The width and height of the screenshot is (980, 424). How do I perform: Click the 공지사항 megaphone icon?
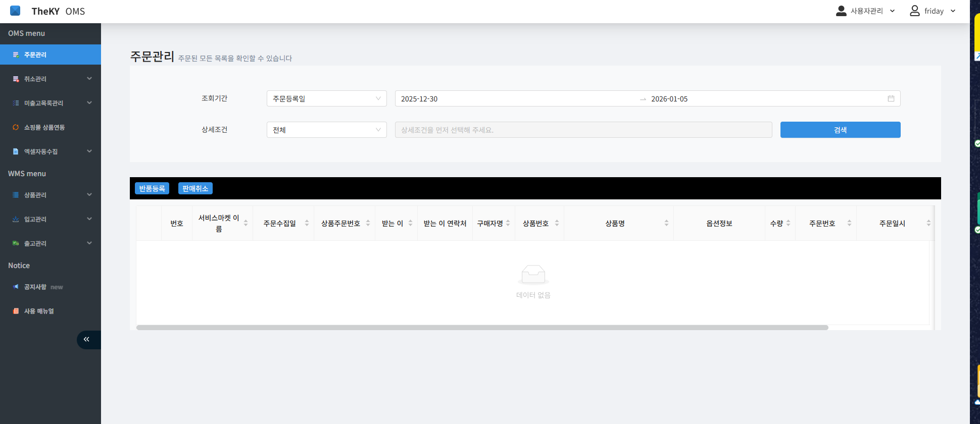[x=16, y=287]
